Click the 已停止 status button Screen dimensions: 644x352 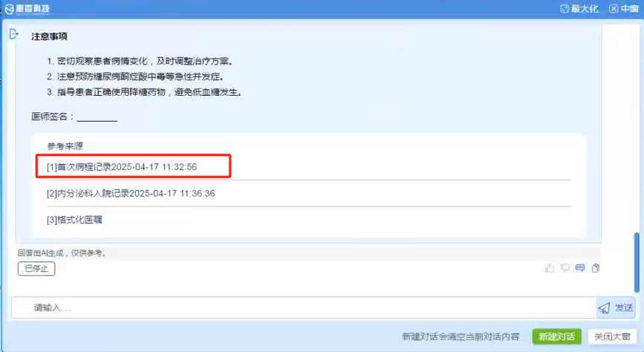coord(36,269)
